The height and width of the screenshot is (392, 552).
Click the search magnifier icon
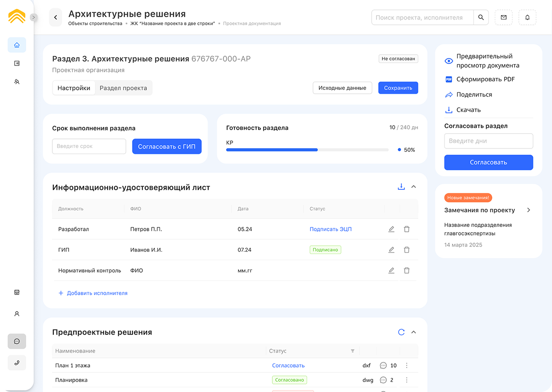tap(481, 18)
